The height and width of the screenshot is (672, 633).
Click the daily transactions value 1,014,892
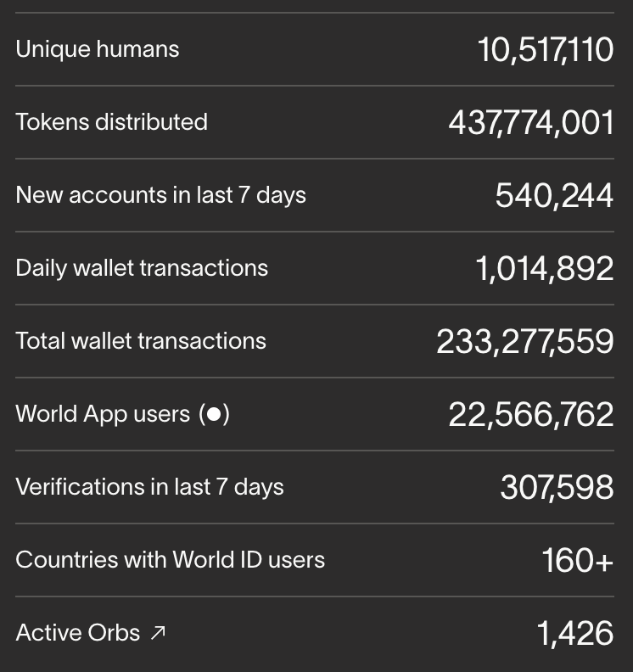point(544,268)
